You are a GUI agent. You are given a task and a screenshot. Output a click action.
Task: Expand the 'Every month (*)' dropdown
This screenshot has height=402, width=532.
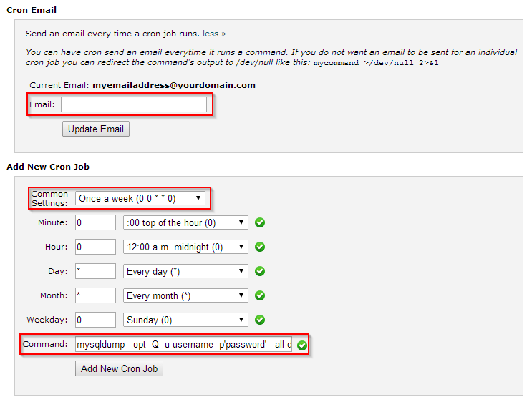[185, 295]
